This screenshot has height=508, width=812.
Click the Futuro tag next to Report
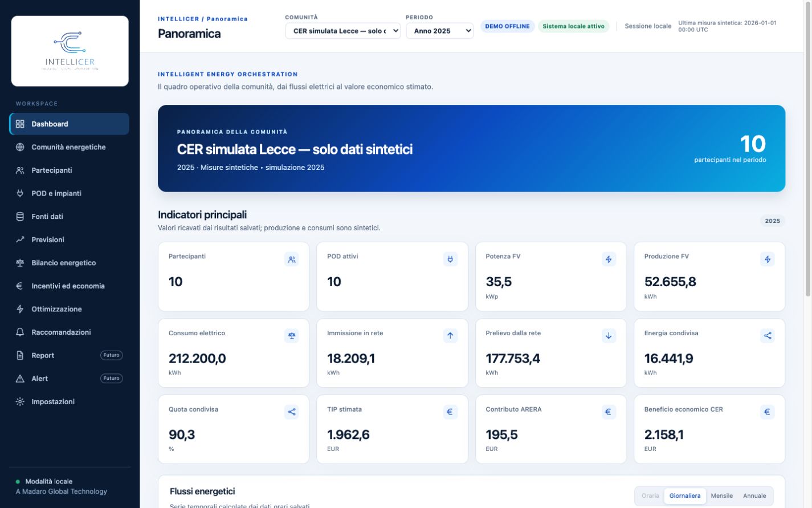[x=112, y=355]
